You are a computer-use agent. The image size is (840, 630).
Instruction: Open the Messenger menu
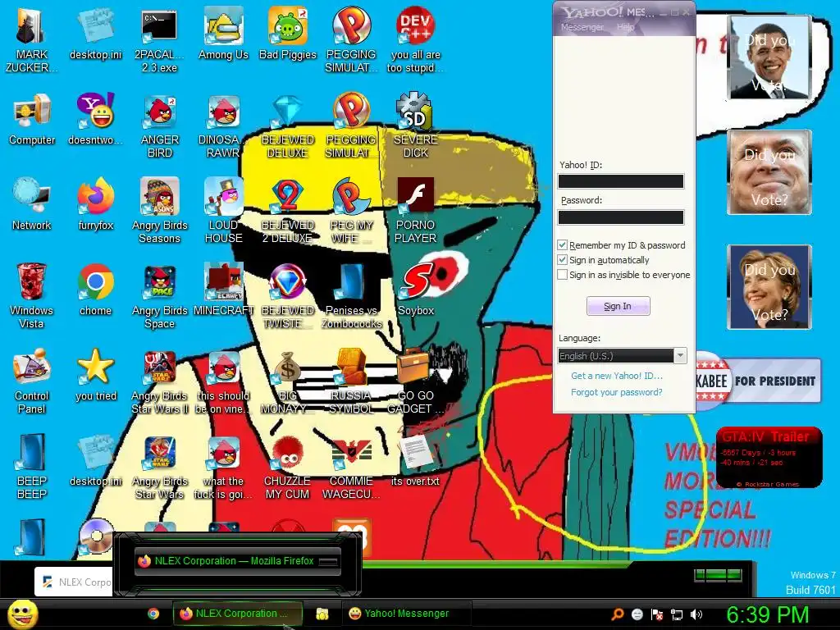click(x=582, y=27)
